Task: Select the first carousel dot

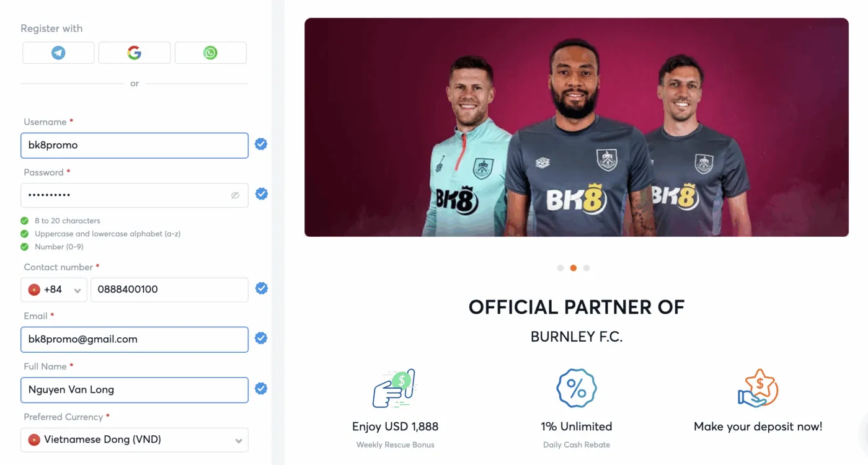Action: tap(560, 268)
